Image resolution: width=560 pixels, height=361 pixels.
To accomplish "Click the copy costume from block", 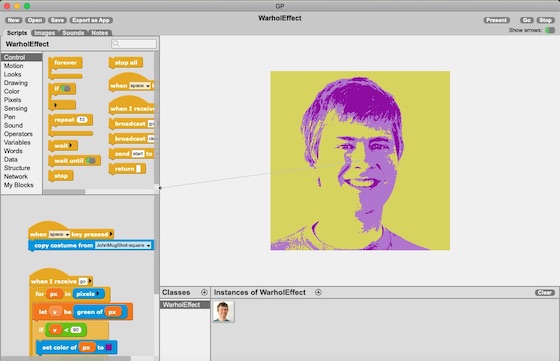I will pos(91,245).
